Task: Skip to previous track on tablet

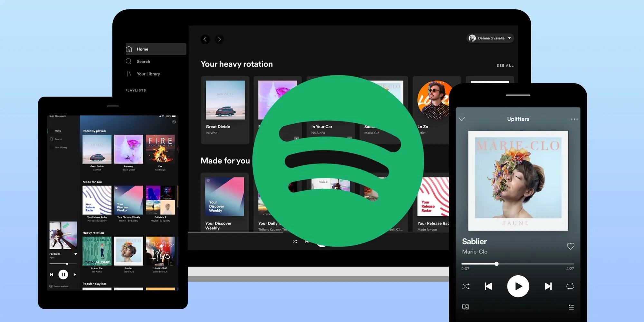Action: (52, 275)
